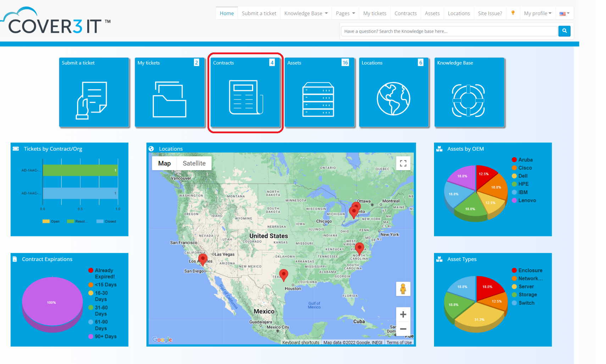Click the Contracts document tile icon
This screenshot has height=364, width=606.
click(245, 98)
